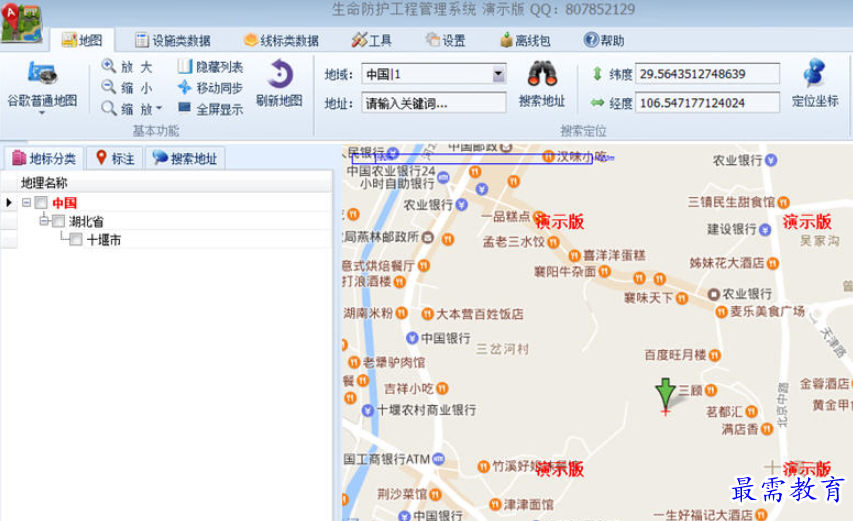Click 建设银行 bank marker
The image size is (853, 521).
coord(765,230)
